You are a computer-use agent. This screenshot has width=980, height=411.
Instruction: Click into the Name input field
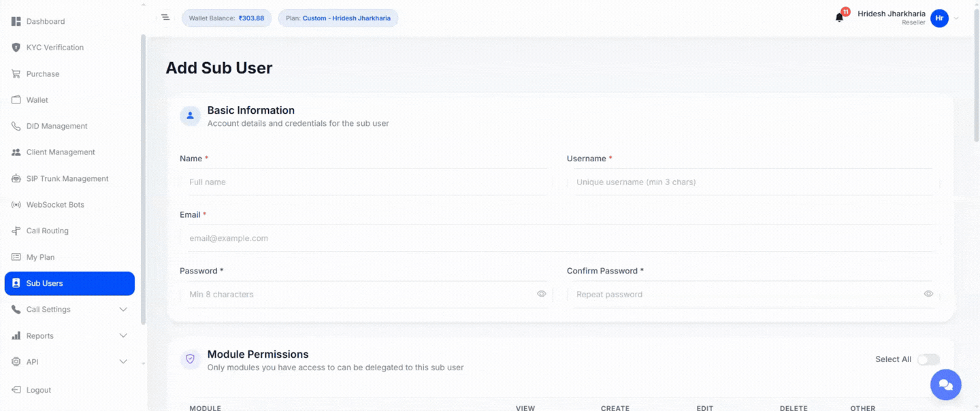point(366,182)
